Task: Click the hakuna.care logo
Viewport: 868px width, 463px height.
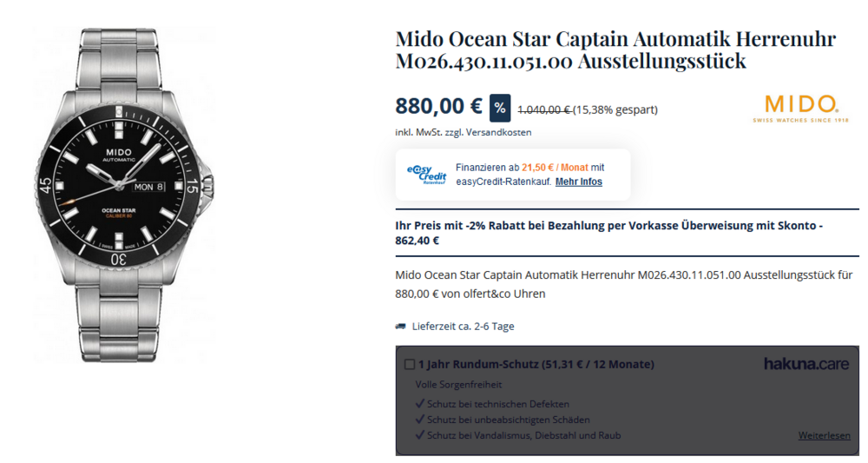Action: pos(806,364)
